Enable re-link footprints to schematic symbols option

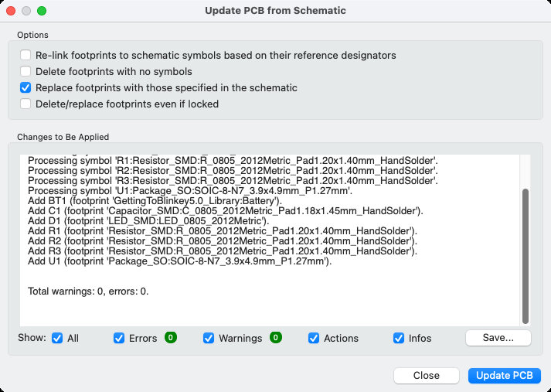pyautogui.click(x=26, y=56)
